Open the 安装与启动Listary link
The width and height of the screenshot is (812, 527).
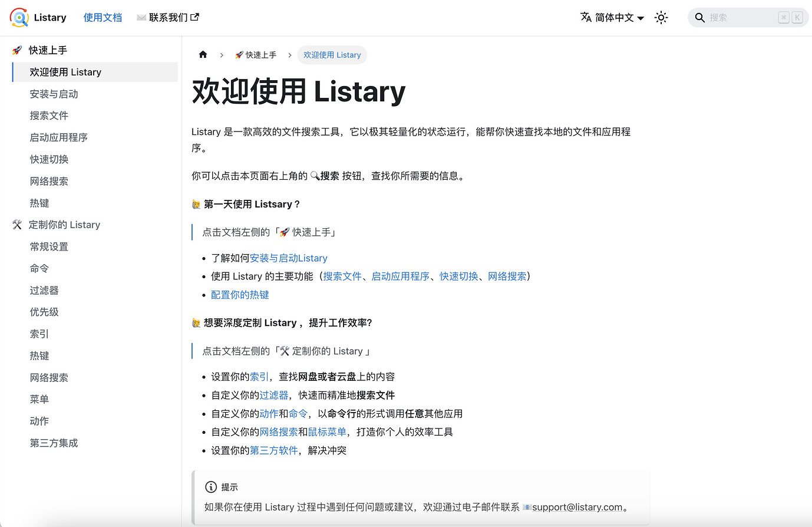pos(289,258)
